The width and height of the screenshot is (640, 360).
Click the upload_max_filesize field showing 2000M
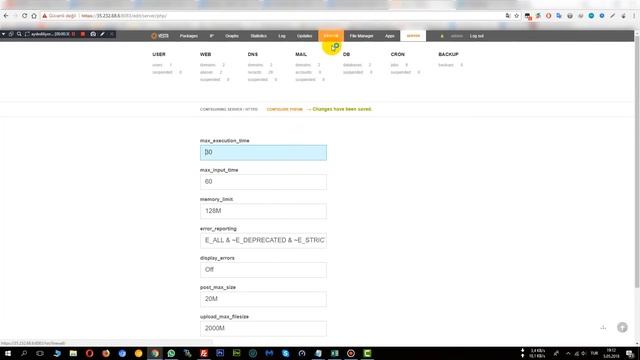tap(263, 329)
